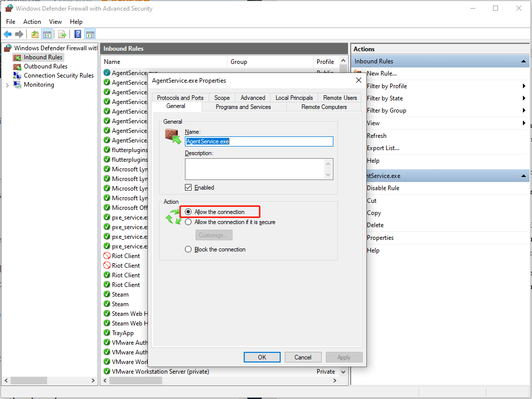
Task: Open the Action menu
Action: 32,21
